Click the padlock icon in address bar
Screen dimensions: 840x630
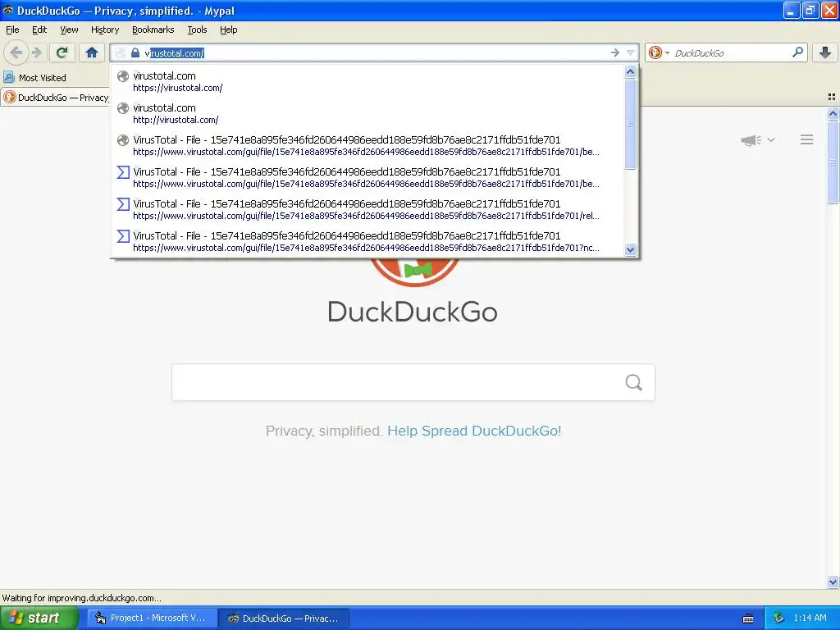click(135, 52)
